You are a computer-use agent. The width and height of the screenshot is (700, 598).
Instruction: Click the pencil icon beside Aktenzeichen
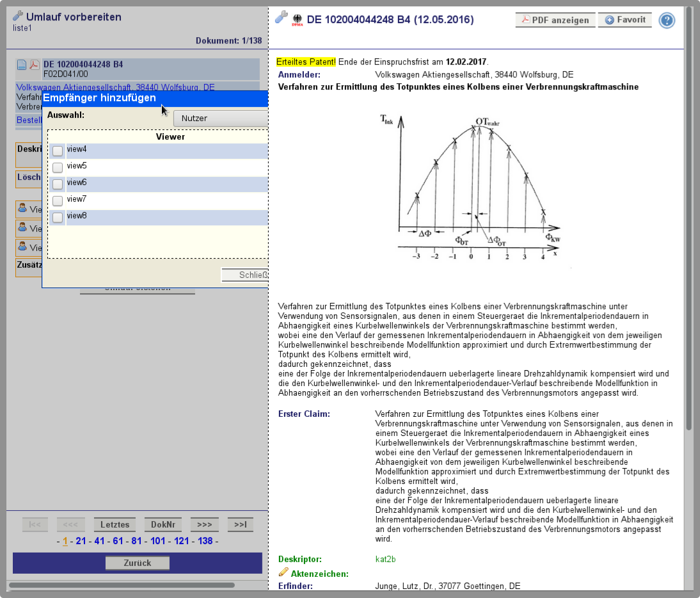[x=283, y=572]
